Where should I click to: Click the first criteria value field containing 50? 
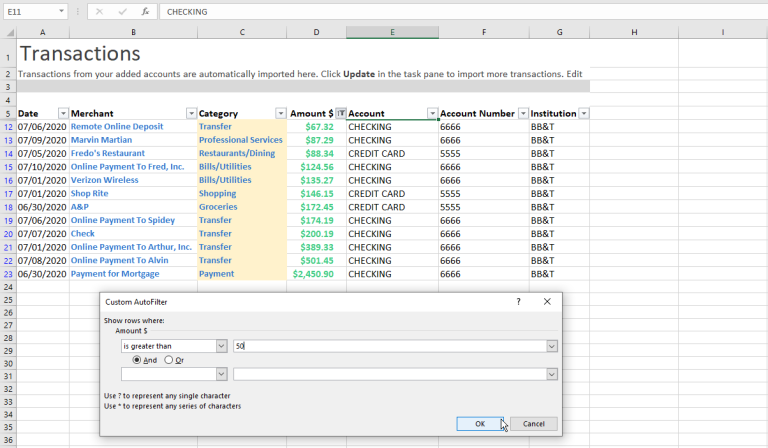tap(390, 346)
